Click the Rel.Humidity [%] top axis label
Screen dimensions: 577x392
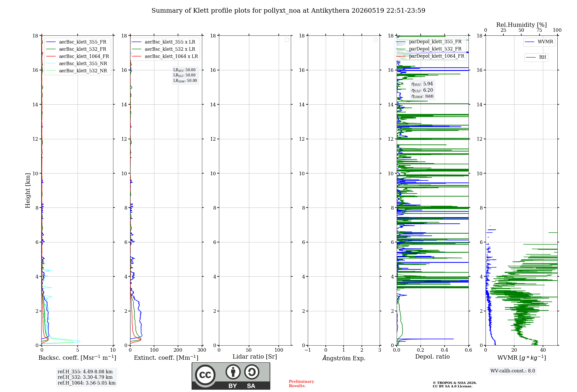[521, 25]
